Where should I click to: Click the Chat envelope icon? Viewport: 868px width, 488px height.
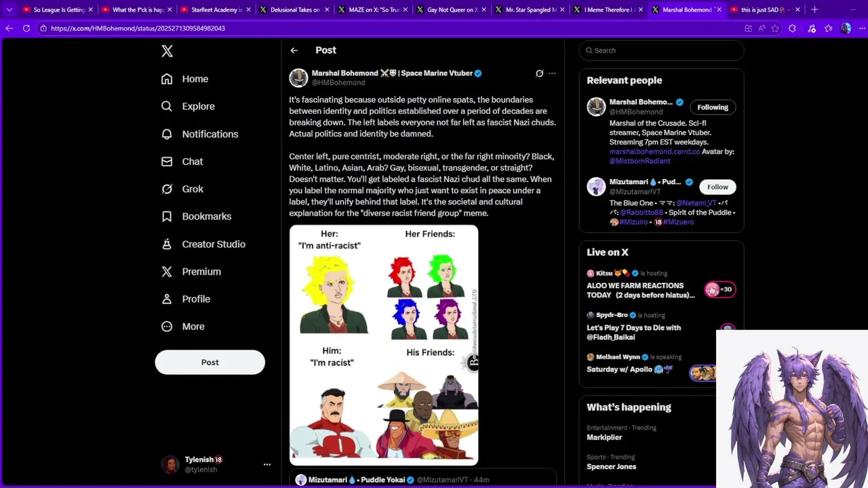(x=167, y=161)
